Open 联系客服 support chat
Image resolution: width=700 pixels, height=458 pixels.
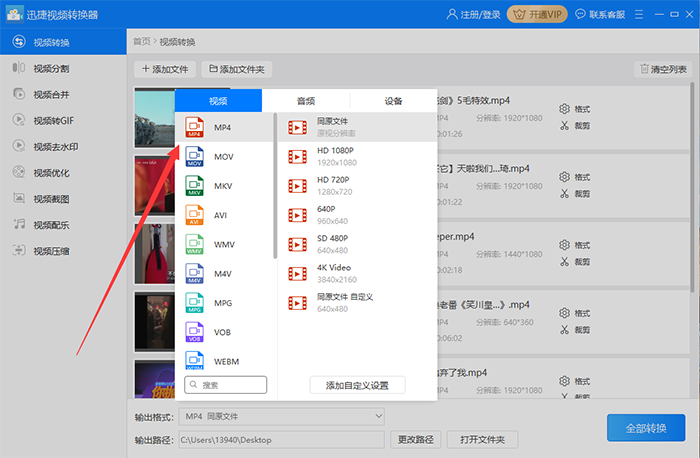(600, 15)
